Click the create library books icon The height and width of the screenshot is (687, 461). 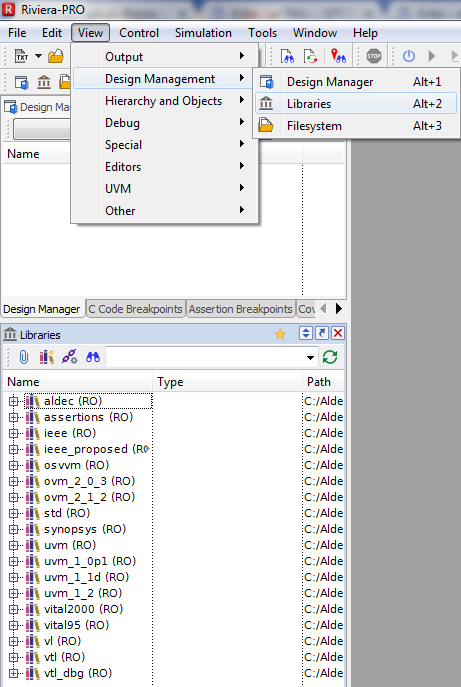click(46, 357)
